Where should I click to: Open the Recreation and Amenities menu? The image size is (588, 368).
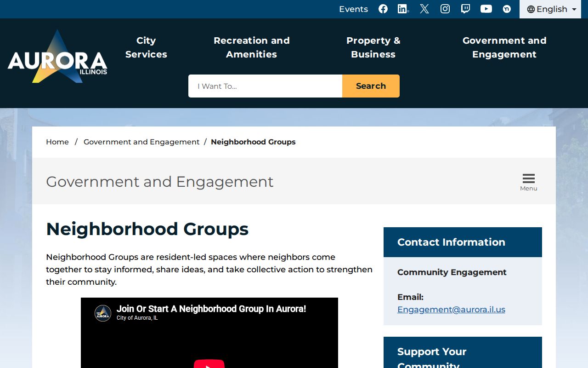pos(252,47)
